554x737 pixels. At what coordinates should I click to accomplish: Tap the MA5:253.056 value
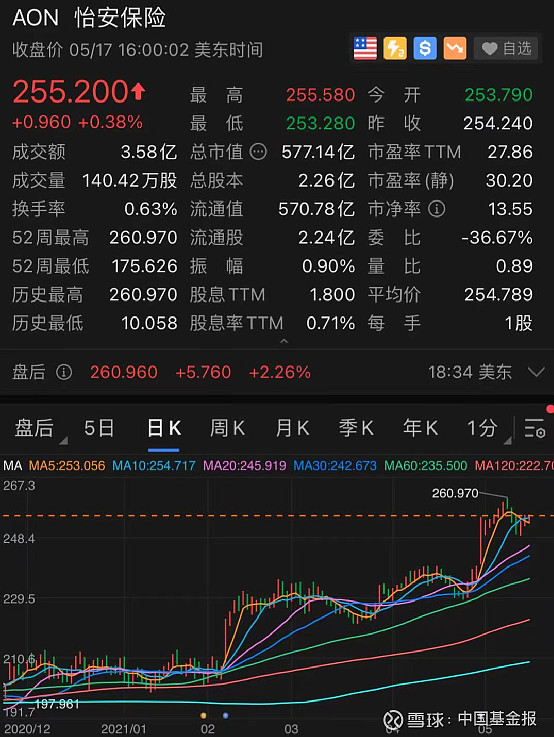tap(67, 466)
